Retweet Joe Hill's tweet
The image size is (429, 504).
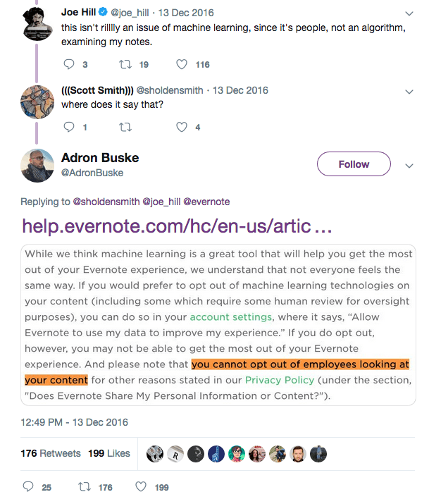tap(123, 64)
